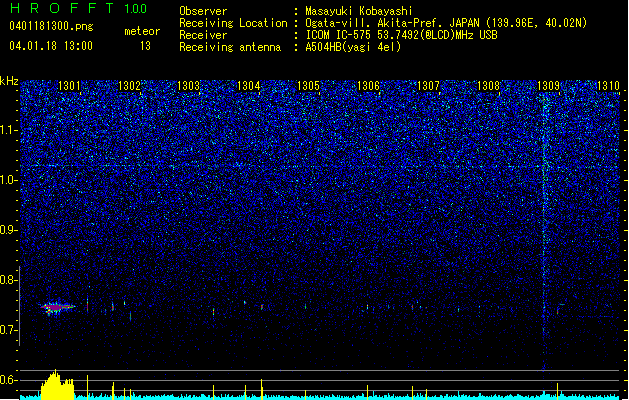Click the 0.7 kHz frequency label
The image size is (629, 400).
(x=9, y=330)
